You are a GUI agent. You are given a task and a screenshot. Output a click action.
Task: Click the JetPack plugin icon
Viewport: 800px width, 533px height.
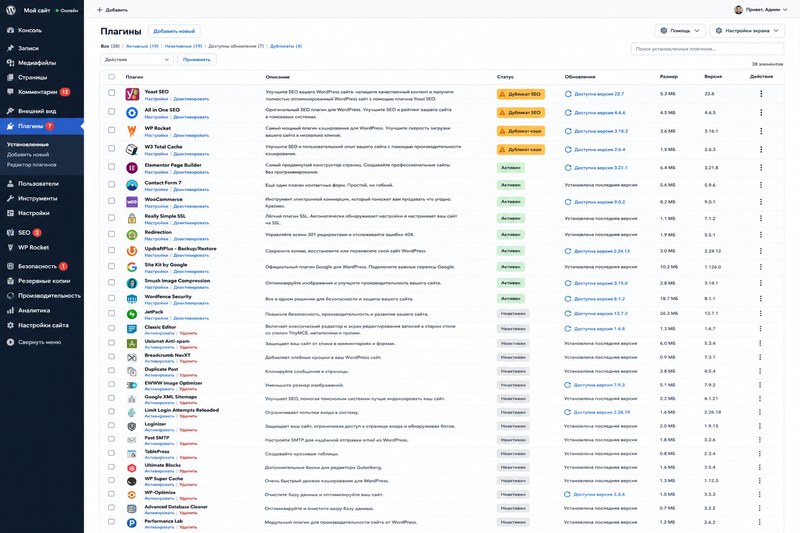pos(132,314)
